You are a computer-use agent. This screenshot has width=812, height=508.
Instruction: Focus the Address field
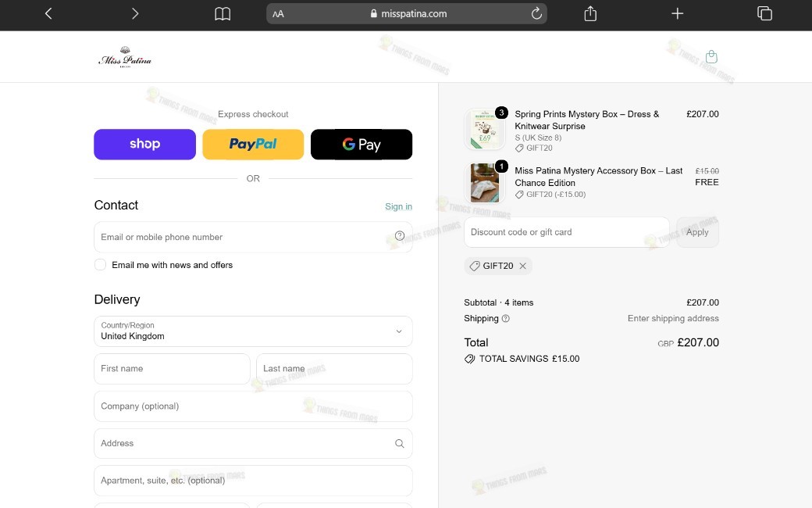tap(253, 443)
